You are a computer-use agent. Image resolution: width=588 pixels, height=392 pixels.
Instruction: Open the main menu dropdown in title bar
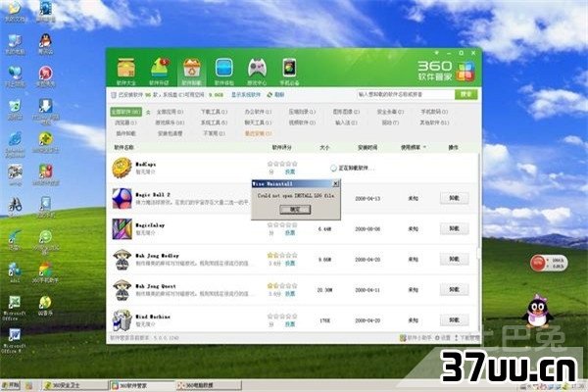437,53
